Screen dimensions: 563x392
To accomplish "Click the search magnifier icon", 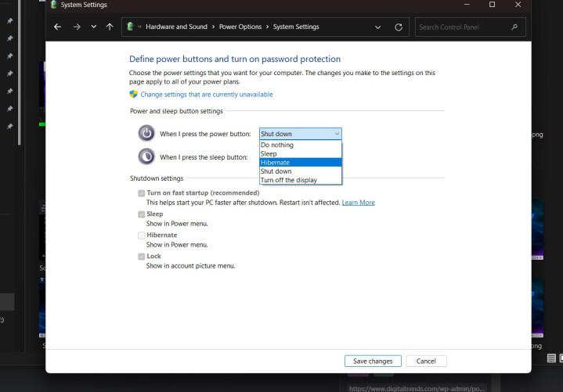I will 514,27.
